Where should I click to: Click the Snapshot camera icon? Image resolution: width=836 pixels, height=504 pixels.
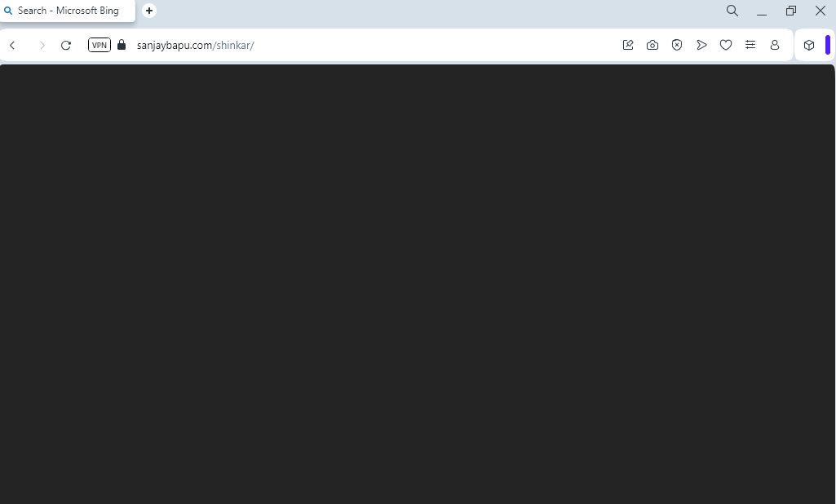[652, 46]
